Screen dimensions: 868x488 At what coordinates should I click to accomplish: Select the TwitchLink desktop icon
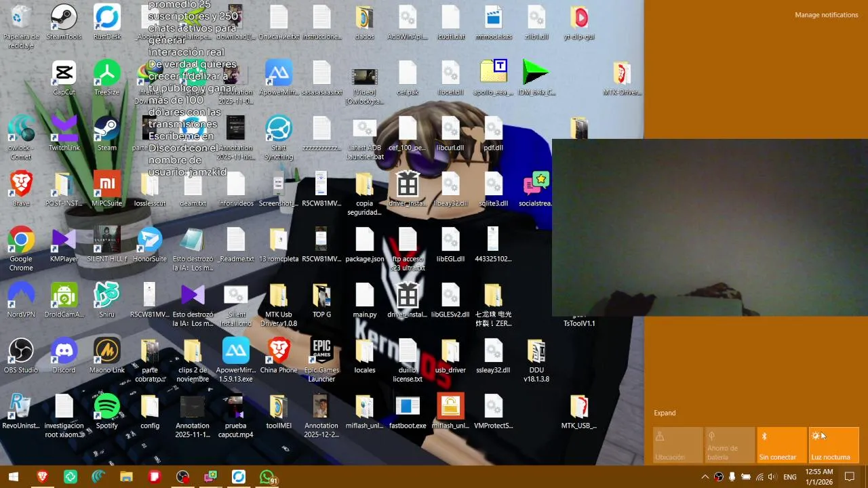coord(64,134)
